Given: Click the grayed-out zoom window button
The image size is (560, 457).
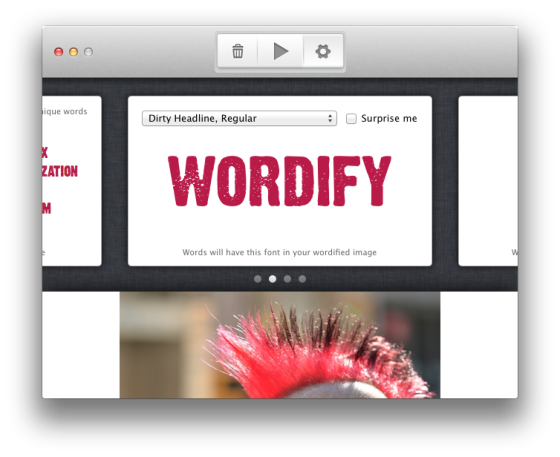Looking at the screenshot, I should point(89,52).
